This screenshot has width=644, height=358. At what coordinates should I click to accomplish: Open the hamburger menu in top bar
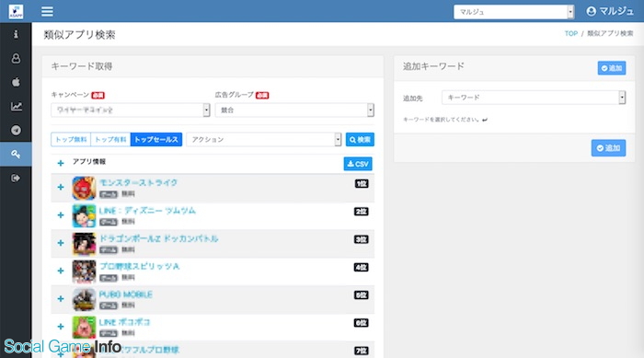point(47,12)
